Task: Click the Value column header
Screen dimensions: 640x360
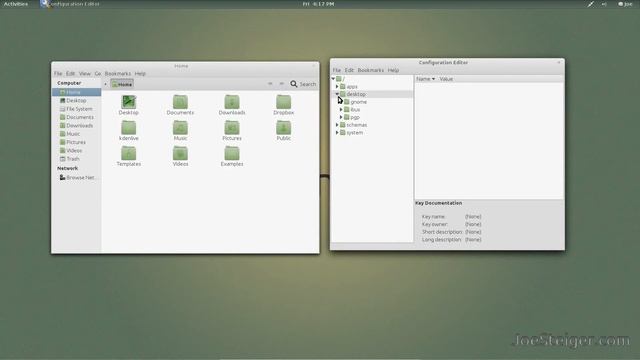Action: coord(446,79)
